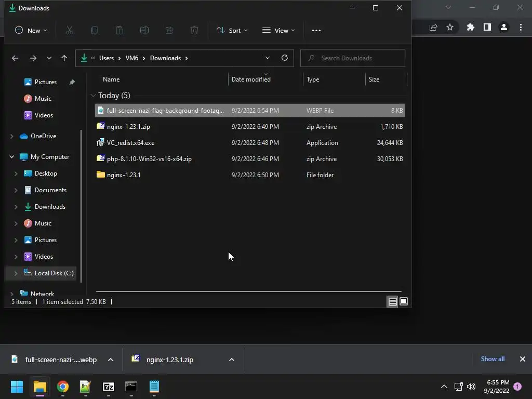Click the Delete trash icon
Viewport: 532px width, 399px height.
[x=194, y=31]
